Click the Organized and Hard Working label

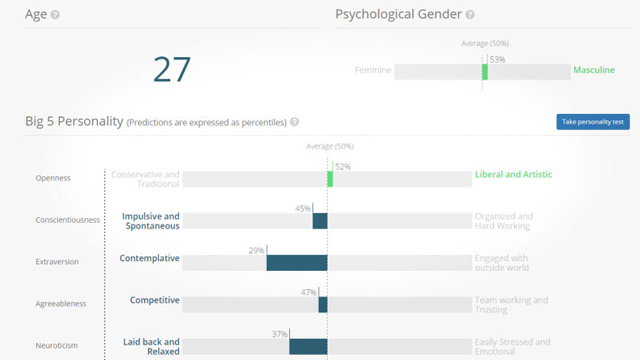504,221
